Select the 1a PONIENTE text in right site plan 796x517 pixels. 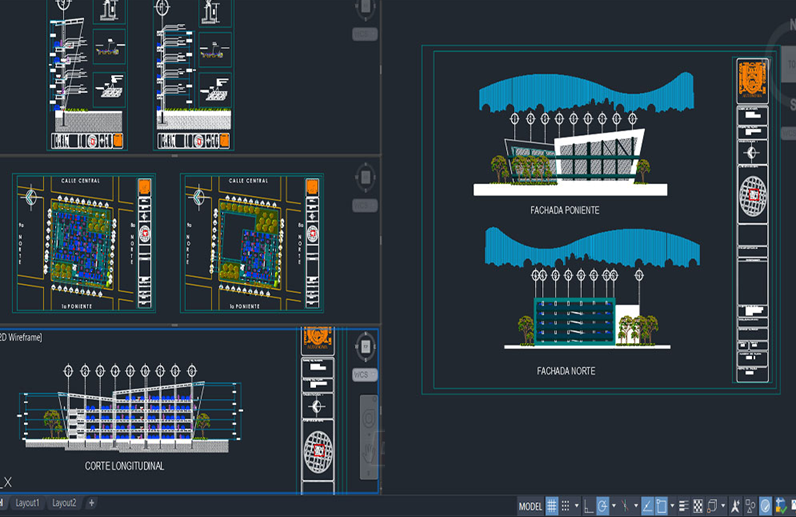pyautogui.click(x=244, y=306)
